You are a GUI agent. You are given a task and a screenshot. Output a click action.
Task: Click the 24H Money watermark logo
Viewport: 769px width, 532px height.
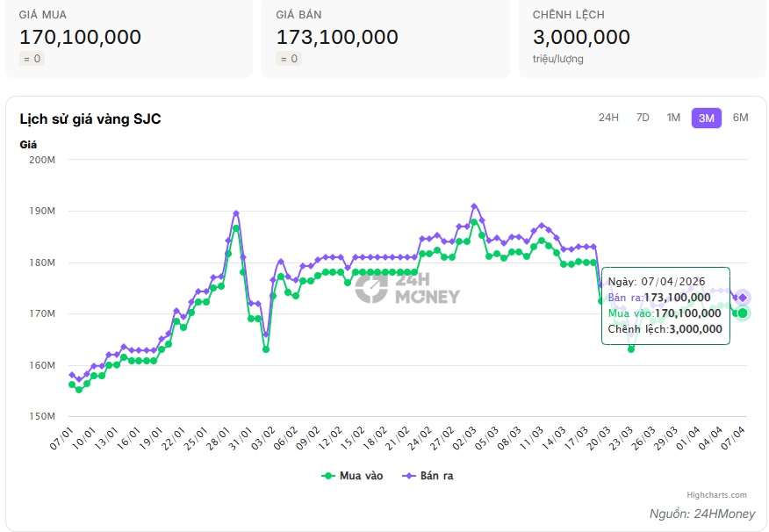point(406,287)
